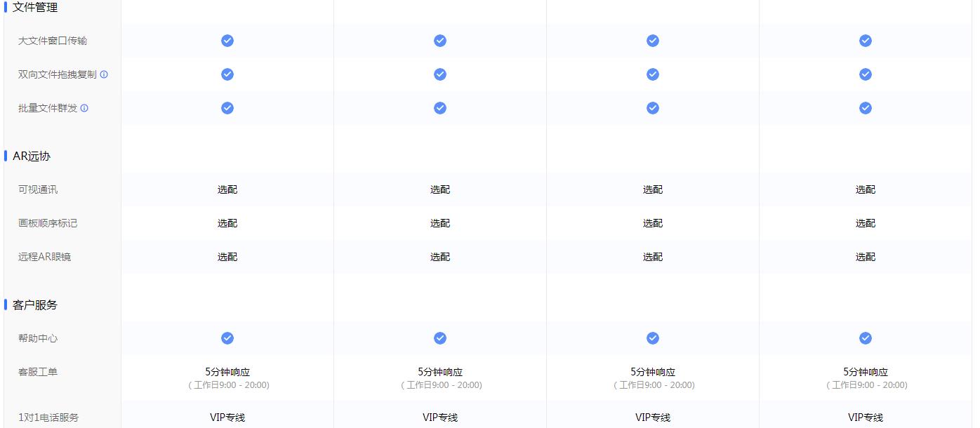Click the 1对1电话服务 row label

[x=48, y=417]
